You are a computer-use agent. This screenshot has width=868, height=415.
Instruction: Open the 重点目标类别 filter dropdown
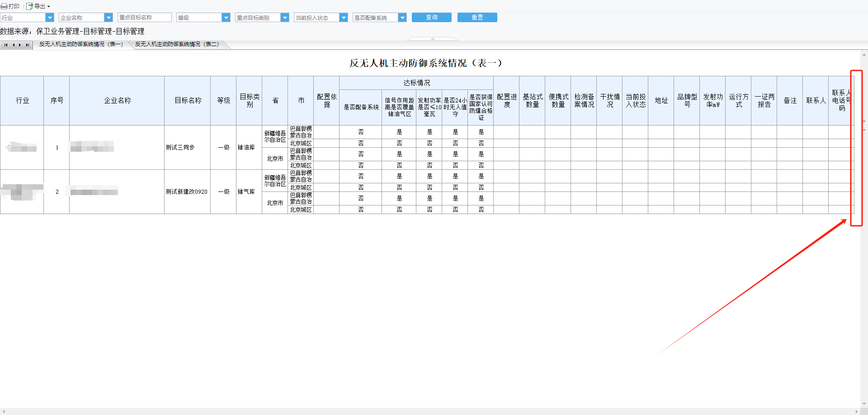(285, 18)
